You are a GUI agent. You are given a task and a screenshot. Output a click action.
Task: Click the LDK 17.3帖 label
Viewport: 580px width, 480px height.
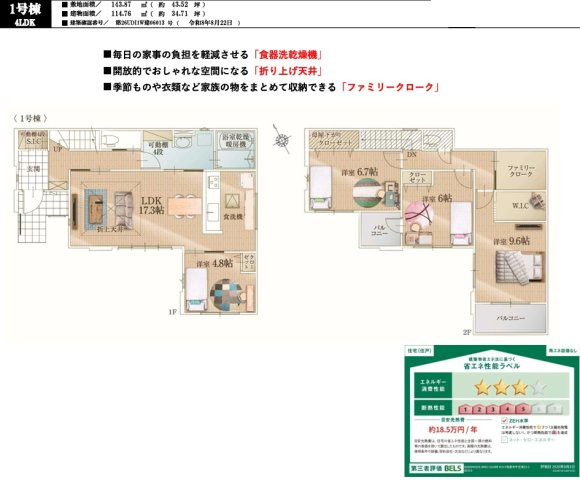pos(151,205)
